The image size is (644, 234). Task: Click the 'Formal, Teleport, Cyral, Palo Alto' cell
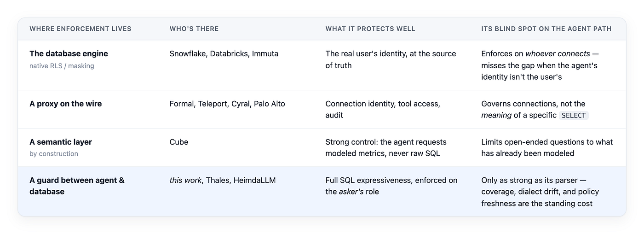point(227,104)
